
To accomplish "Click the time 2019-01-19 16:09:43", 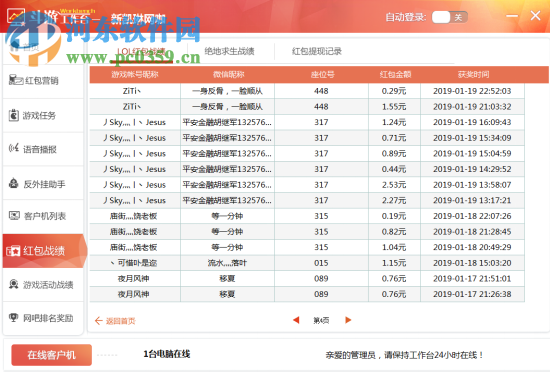I will pyautogui.click(x=472, y=122).
